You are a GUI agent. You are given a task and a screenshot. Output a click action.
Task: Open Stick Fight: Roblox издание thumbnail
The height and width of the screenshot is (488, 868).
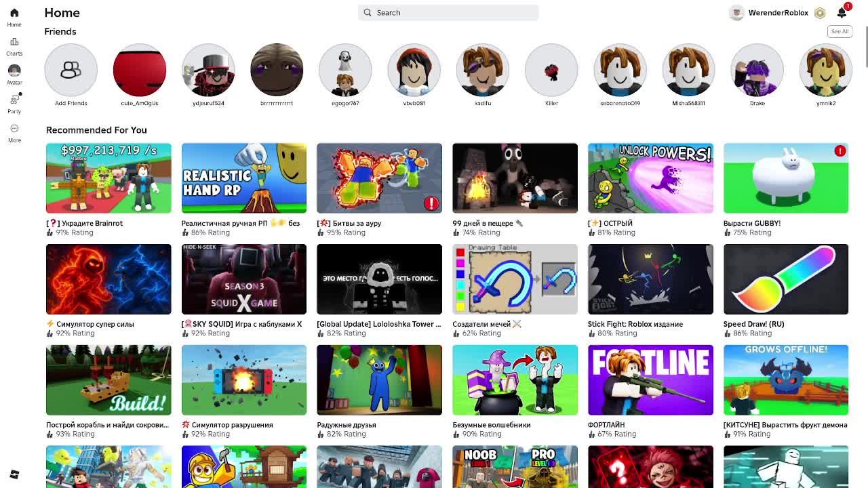650,279
